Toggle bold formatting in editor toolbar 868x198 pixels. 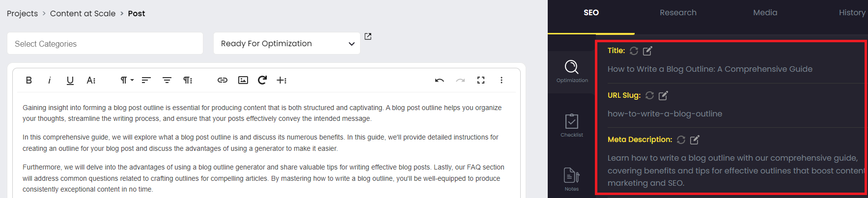(x=29, y=80)
